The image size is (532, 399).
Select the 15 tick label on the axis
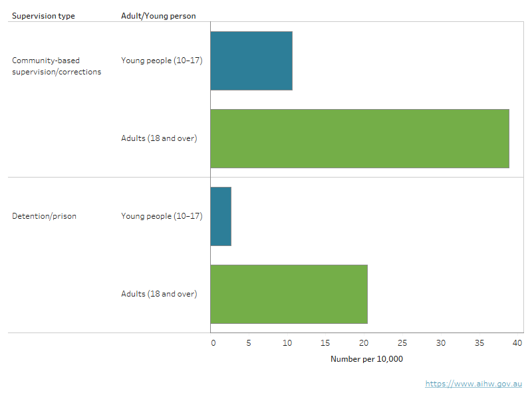click(325, 343)
